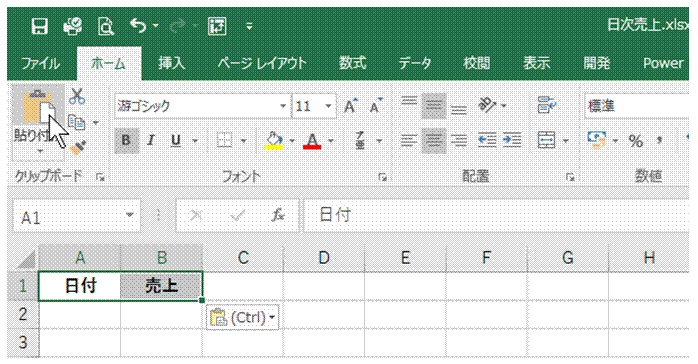Click the Save icon in quick access toolbar
This screenshot has width=698, height=364.
40,27
